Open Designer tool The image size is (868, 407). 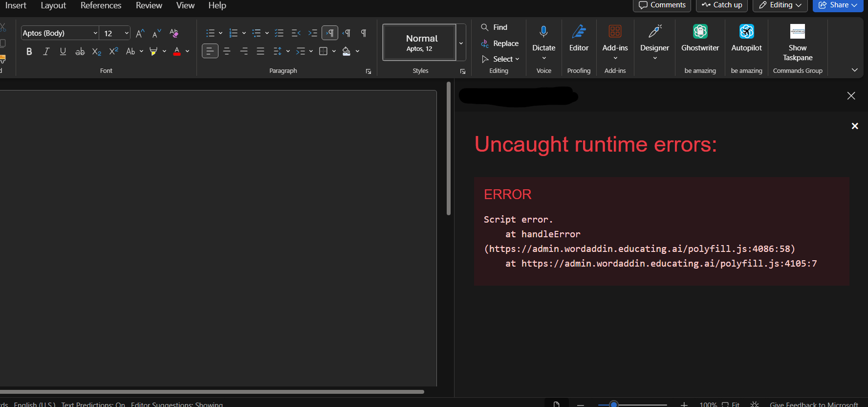654,43
